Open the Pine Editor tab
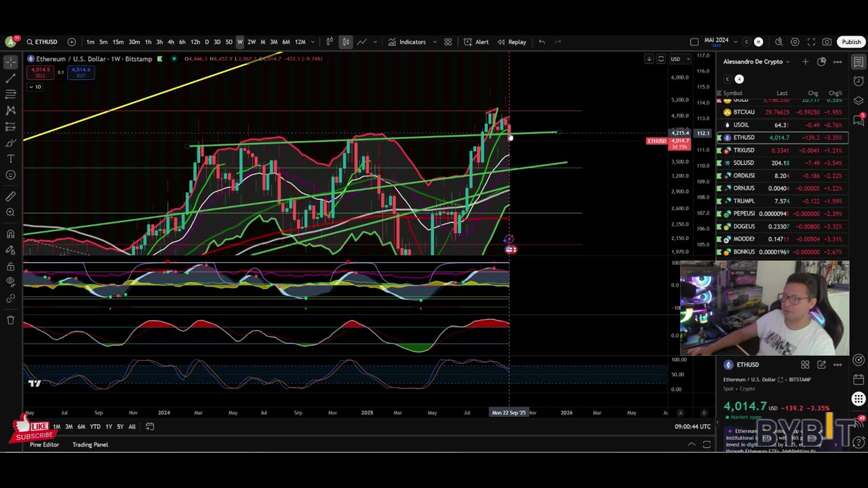The width and height of the screenshot is (868, 488). pyautogui.click(x=44, y=445)
